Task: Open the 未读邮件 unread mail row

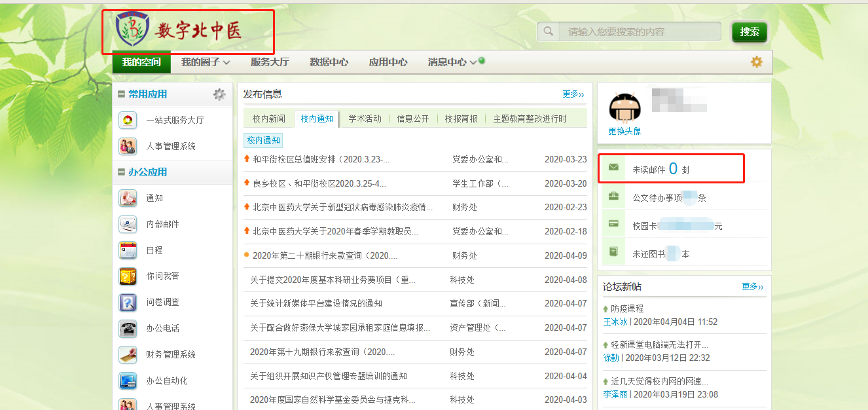Action: (x=672, y=169)
